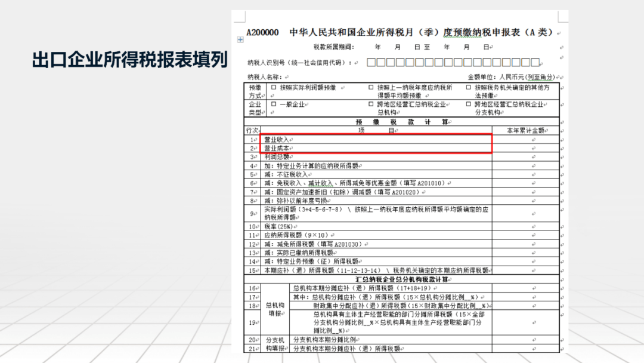Image resolution: width=644 pixels, height=363 pixels.
Task: Select the 营业收入 row label
Action: 277,139
